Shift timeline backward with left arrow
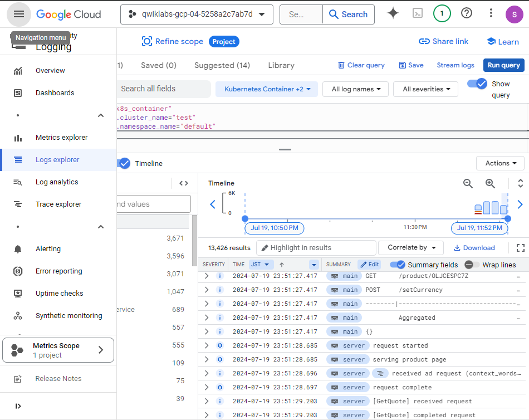 pyautogui.click(x=213, y=204)
